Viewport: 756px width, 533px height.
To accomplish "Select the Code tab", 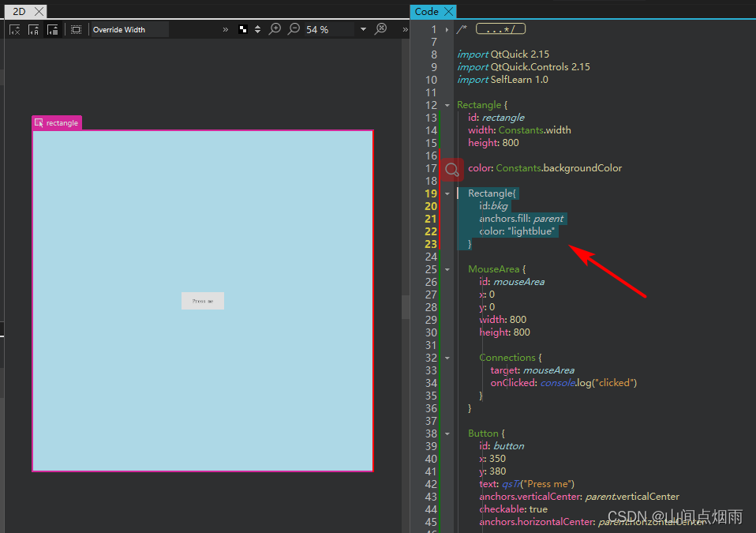I will [x=426, y=11].
